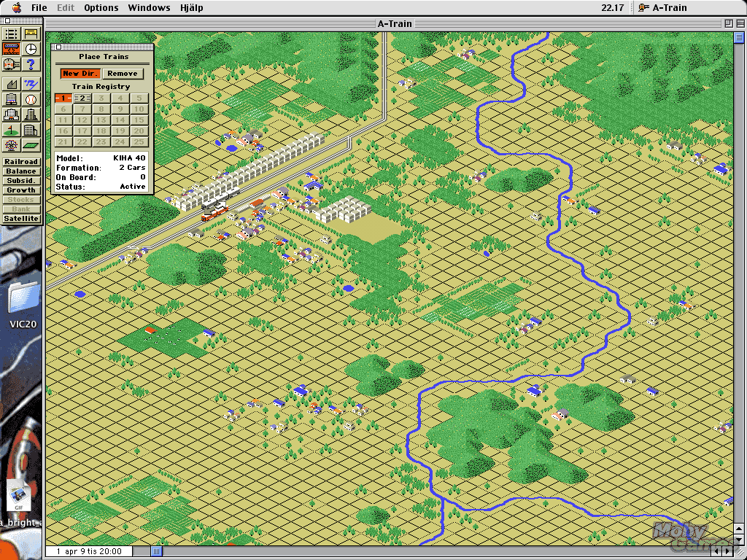Select the train front icon tool
The height and width of the screenshot is (560, 747).
coord(12,64)
